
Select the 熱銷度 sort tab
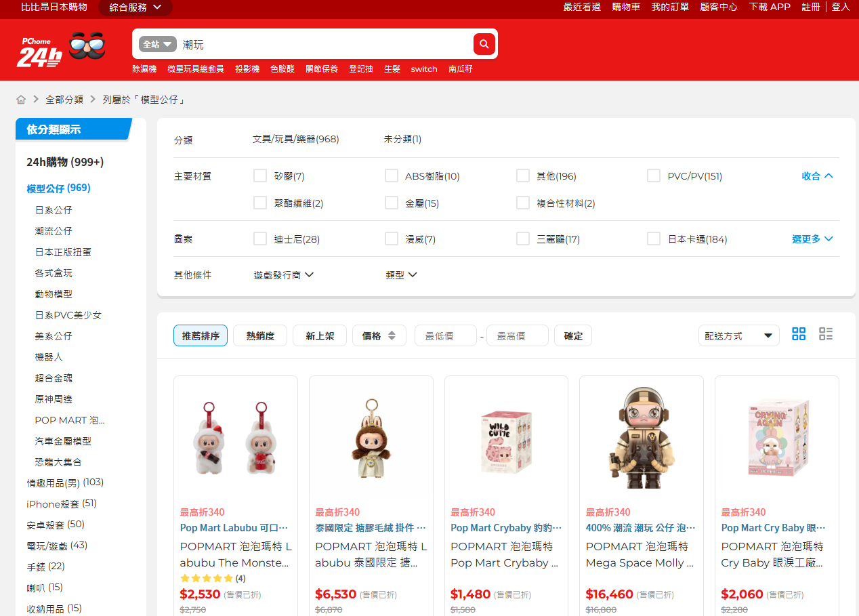pos(260,335)
